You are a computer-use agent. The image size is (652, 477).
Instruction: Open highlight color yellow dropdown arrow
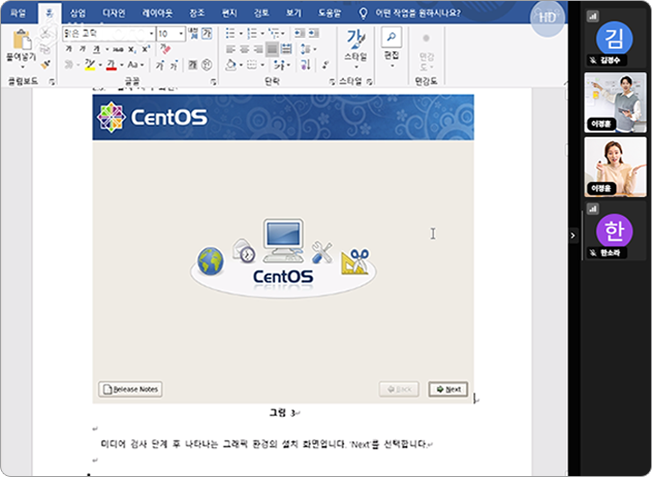click(100, 65)
